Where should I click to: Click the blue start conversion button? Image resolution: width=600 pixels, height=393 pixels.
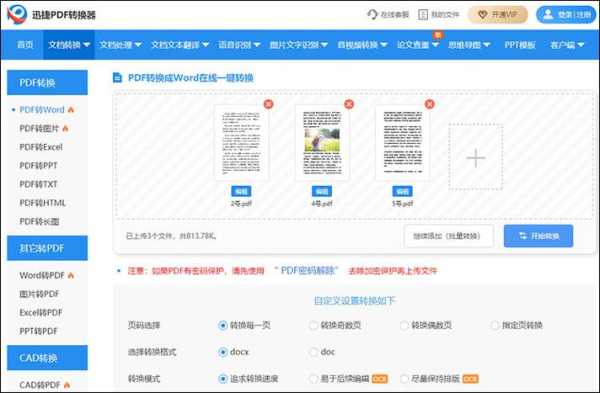[x=538, y=236]
